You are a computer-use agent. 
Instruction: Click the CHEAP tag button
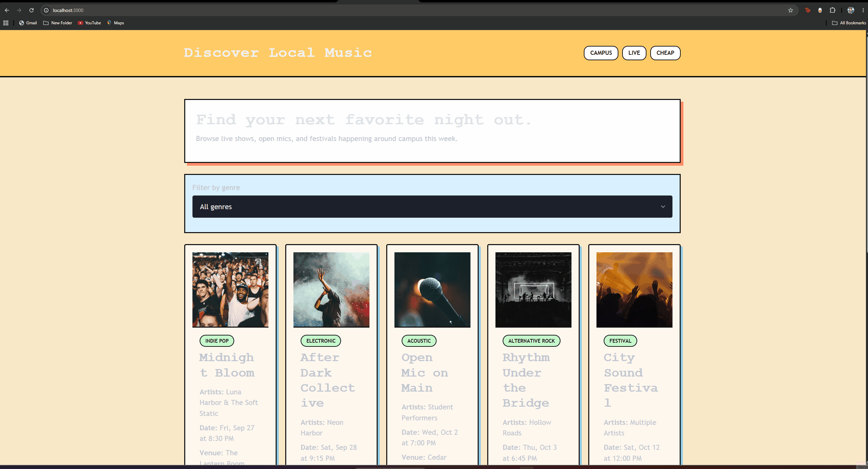665,53
